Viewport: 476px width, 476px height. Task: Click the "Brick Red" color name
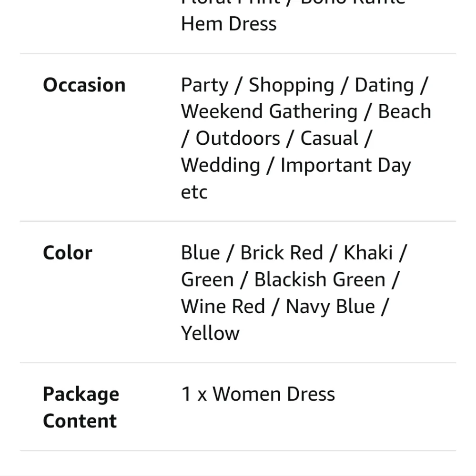[x=282, y=253]
